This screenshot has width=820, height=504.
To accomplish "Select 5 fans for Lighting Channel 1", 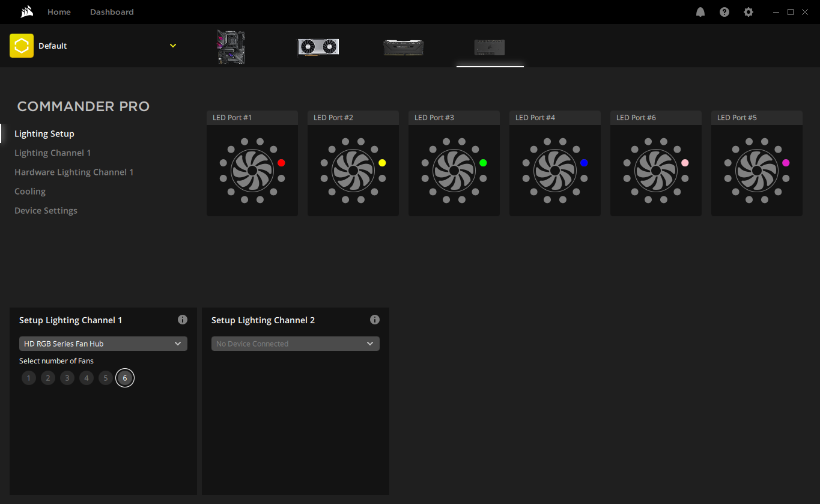I will coord(106,378).
